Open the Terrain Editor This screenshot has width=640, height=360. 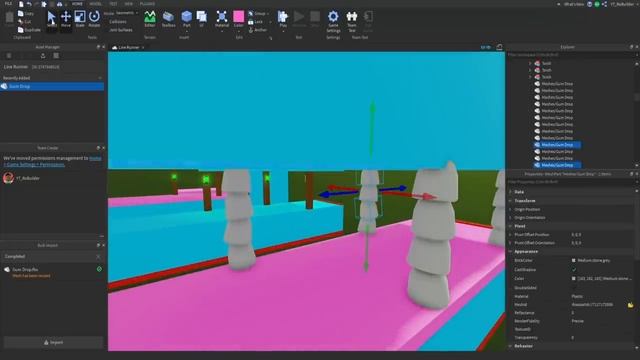pos(150,19)
